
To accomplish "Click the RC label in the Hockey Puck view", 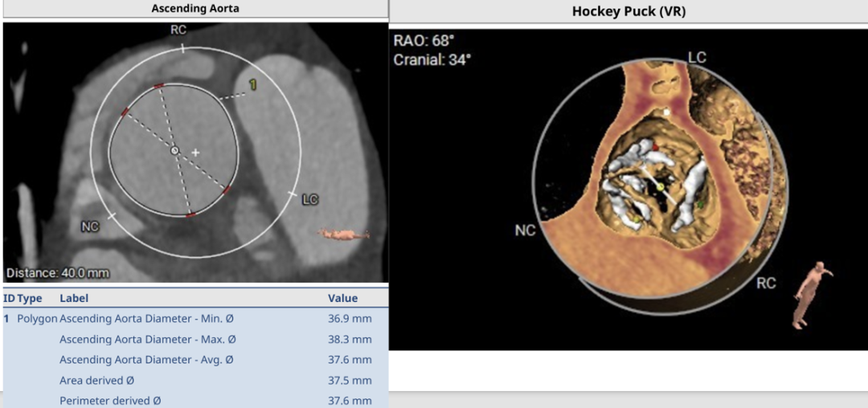I will (766, 283).
